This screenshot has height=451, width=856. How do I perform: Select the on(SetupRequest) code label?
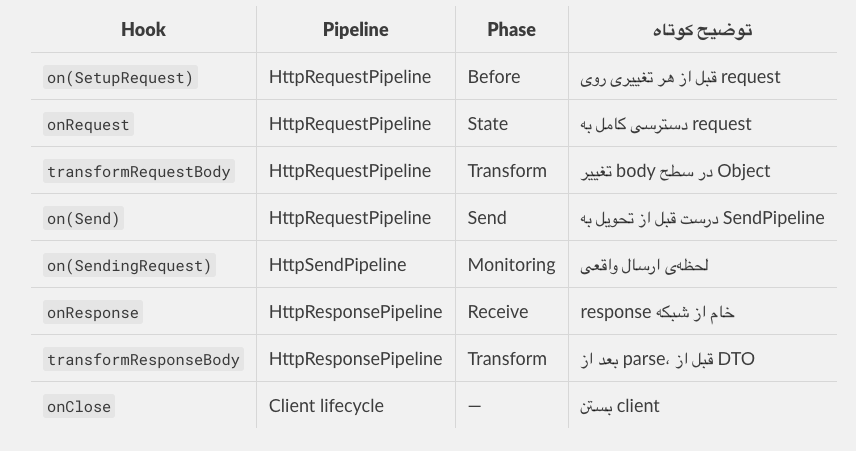pyautogui.click(x=120, y=77)
